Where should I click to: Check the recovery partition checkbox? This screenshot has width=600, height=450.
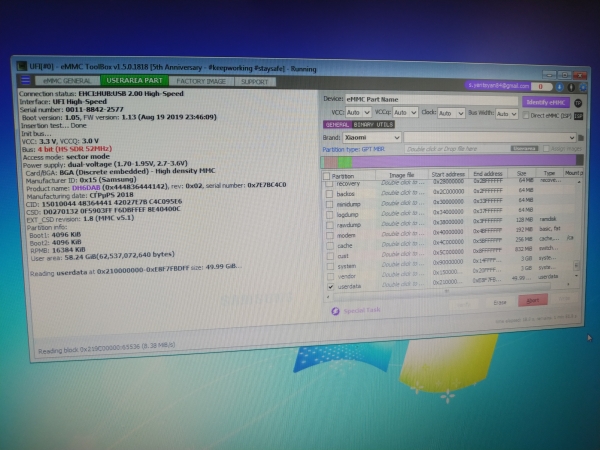329,183
